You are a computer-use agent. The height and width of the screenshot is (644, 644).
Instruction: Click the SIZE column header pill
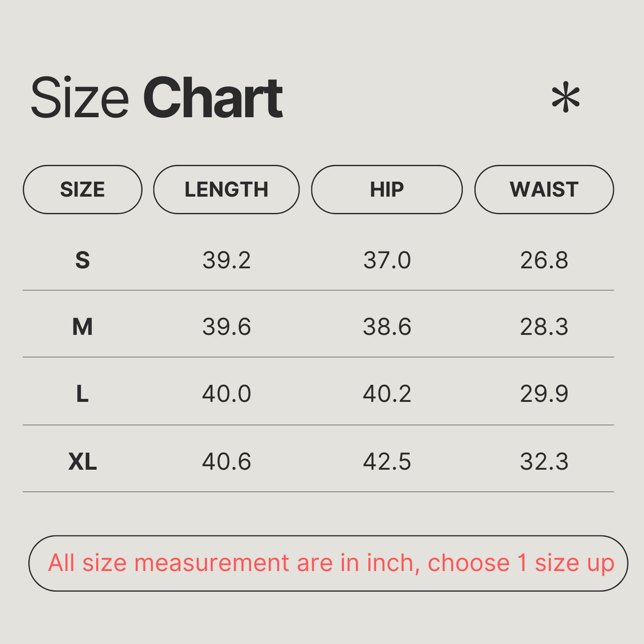tap(82, 190)
